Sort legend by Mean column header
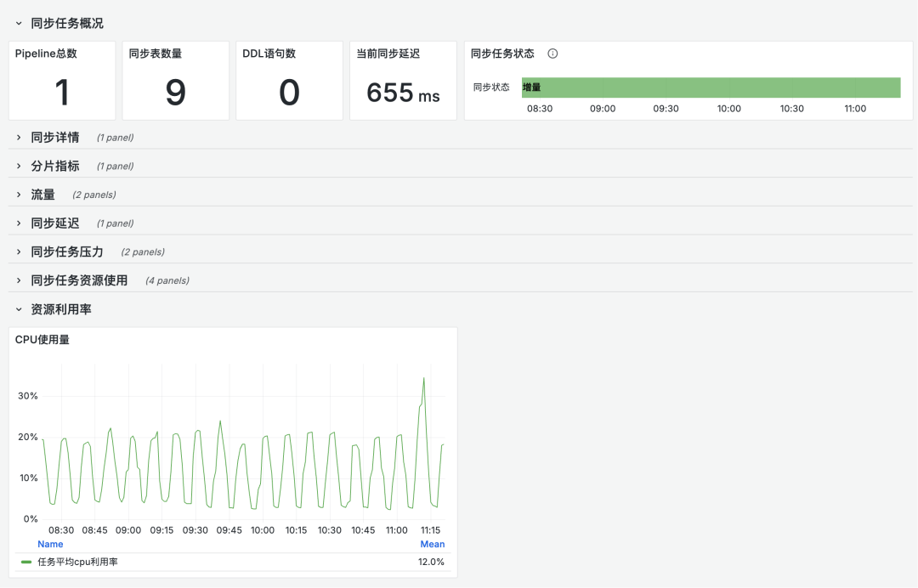 click(432, 544)
